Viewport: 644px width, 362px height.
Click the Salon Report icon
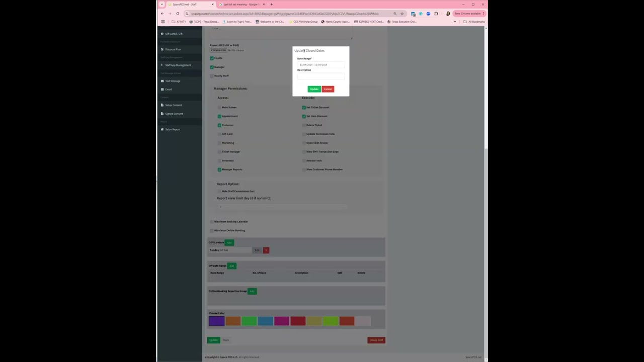coord(162,129)
